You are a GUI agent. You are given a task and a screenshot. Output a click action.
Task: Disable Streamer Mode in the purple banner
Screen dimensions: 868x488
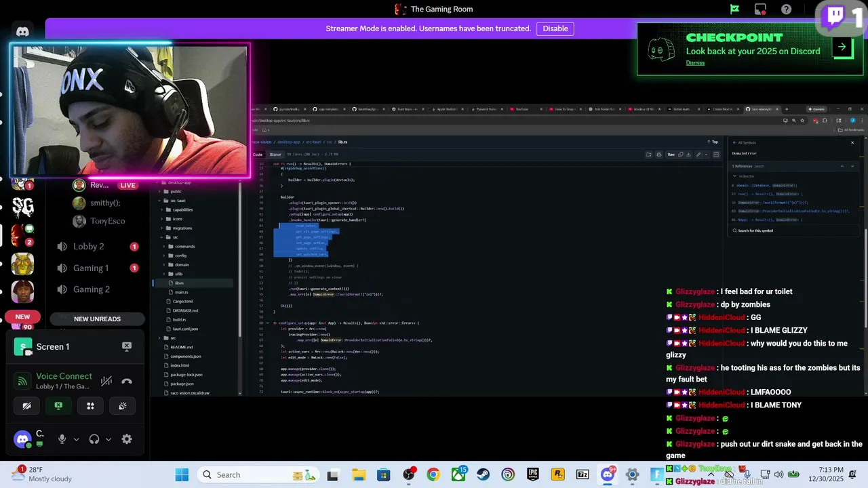tap(555, 28)
